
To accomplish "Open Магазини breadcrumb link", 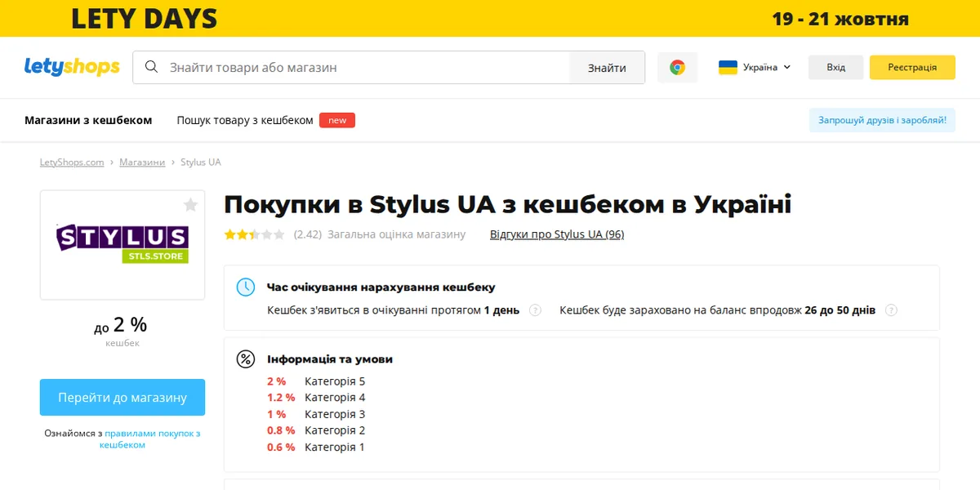I will click(142, 163).
